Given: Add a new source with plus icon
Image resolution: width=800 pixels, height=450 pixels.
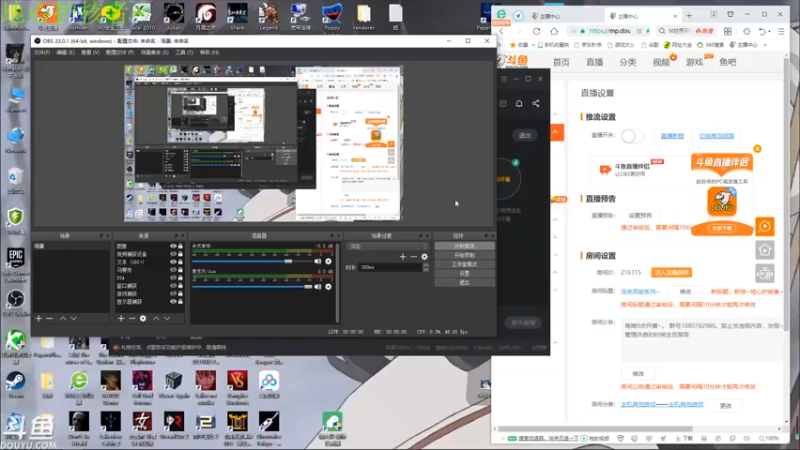Looking at the screenshot, I should pos(121,318).
